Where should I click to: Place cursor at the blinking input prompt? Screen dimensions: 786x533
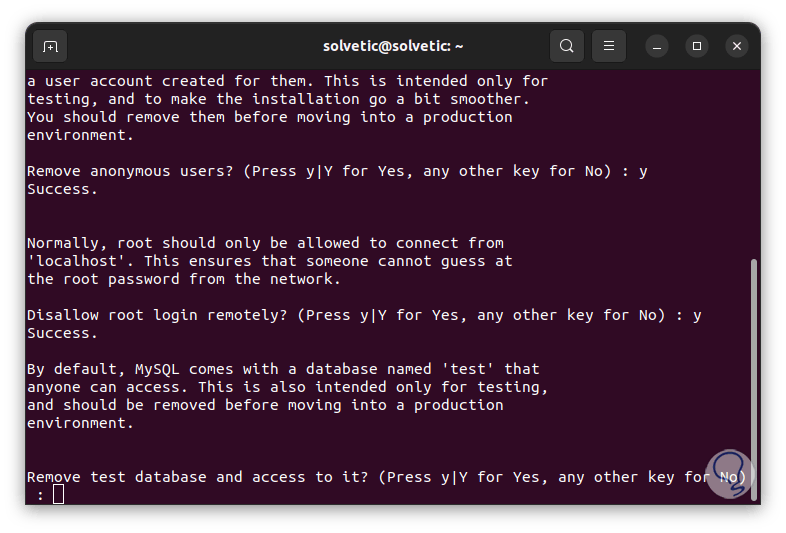[58, 494]
